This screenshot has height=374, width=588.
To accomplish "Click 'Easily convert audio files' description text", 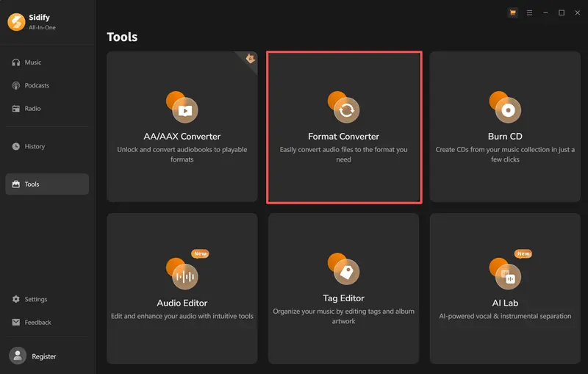I will pos(343,154).
